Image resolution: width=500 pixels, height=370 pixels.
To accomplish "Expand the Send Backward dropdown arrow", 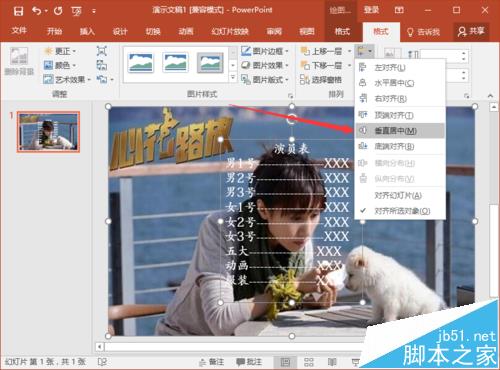I will click(349, 65).
